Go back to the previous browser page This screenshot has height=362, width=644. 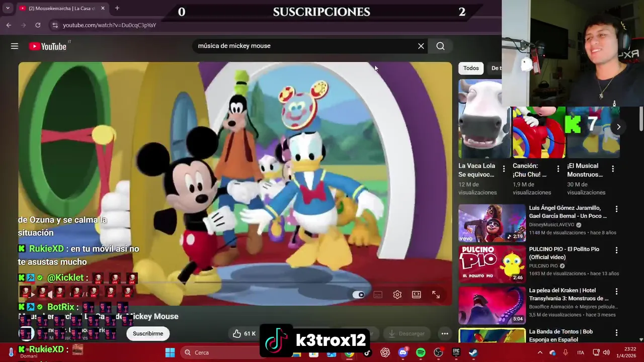9,25
